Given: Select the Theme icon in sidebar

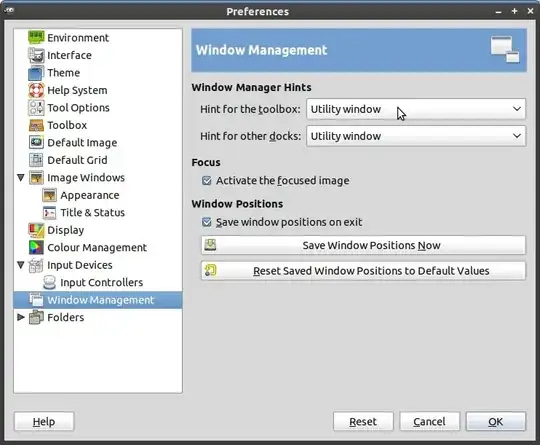Looking at the screenshot, I should coord(36,73).
